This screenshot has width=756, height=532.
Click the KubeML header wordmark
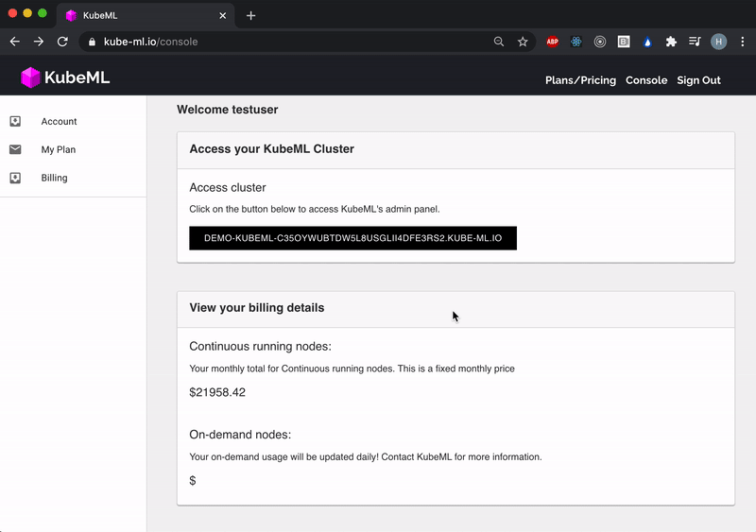coord(77,77)
